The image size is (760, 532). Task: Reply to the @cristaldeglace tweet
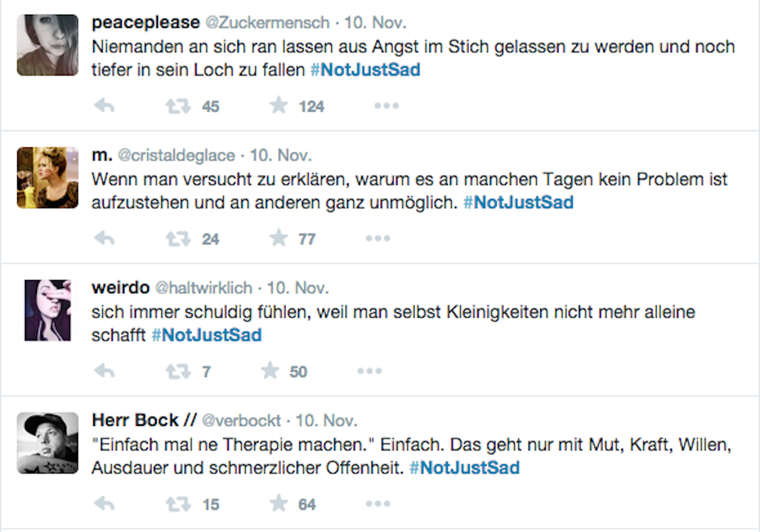[x=104, y=239]
